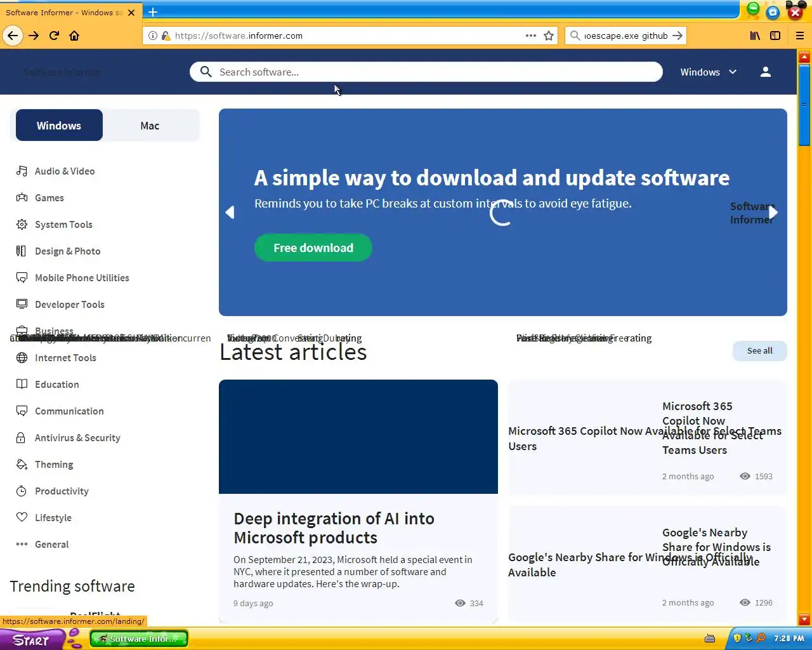
Task: Open the Developer Tools category
Action: [60, 305]
